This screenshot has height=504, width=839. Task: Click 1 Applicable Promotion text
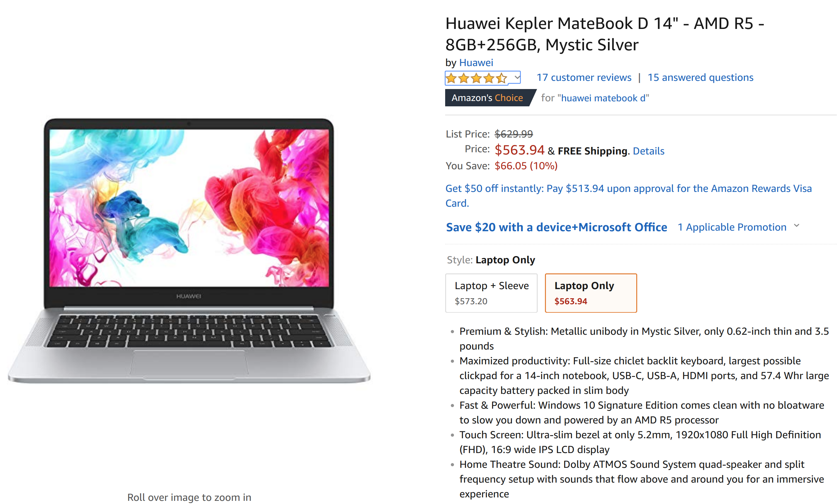[x=732, y=227]
